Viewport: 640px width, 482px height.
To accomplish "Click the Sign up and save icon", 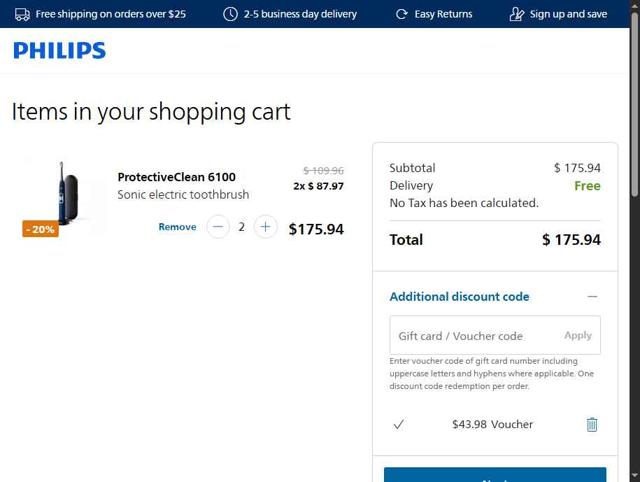I will [x=516, y=14].
